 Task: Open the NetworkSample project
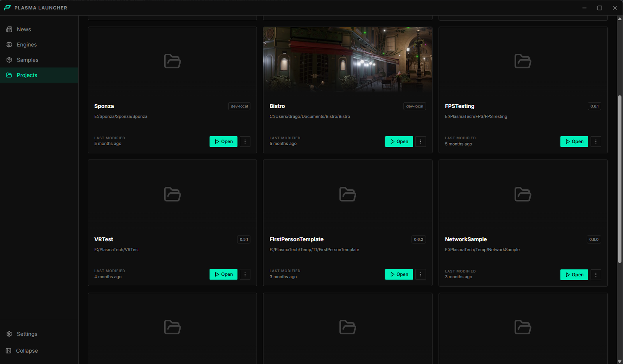pos(574,275)
